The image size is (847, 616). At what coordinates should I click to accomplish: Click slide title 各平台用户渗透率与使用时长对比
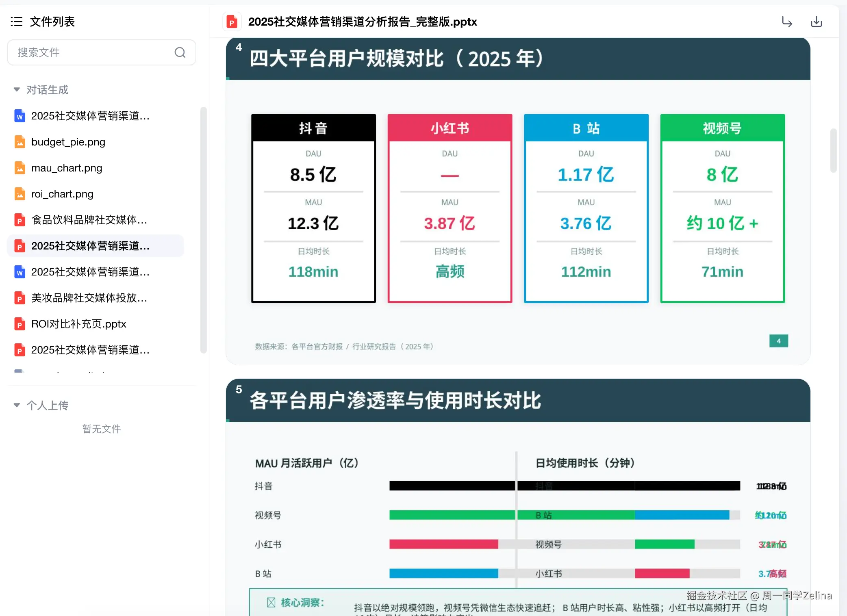[395, 401]
